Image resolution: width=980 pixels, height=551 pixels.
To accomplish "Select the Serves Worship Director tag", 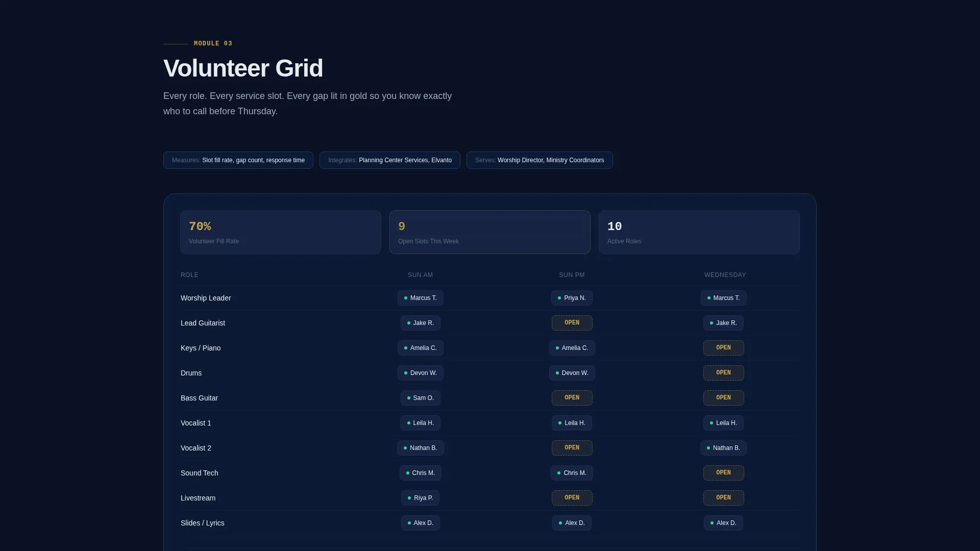I will [540, 160].
